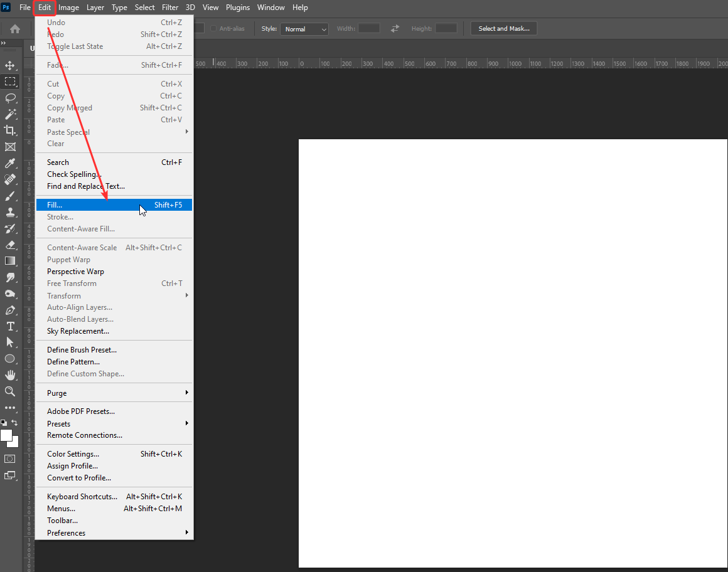The width and height of the screenshot is (728, 572).
Task: Open the Style dropdown set to Normal
Action: (x=304, y=29)
